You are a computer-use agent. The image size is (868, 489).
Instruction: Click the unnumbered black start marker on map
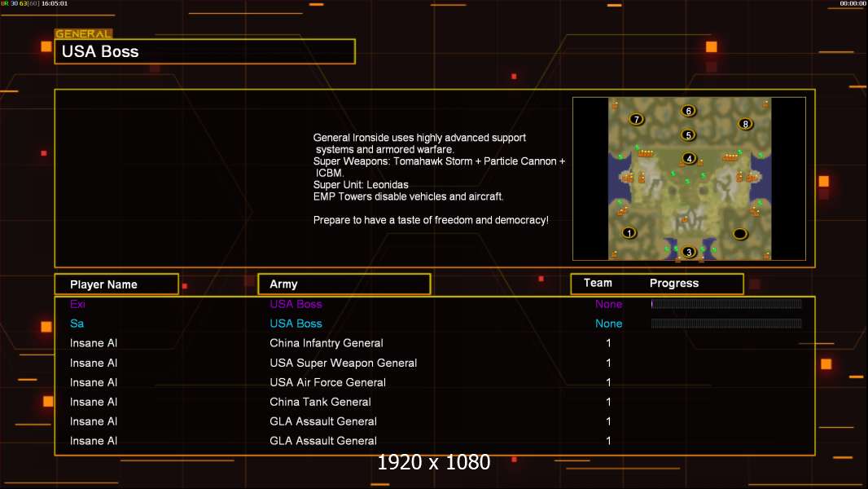point(740,234)
